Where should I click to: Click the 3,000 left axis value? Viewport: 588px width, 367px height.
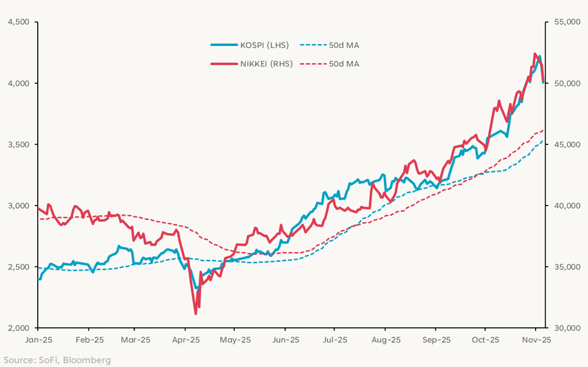click(19, 206)
